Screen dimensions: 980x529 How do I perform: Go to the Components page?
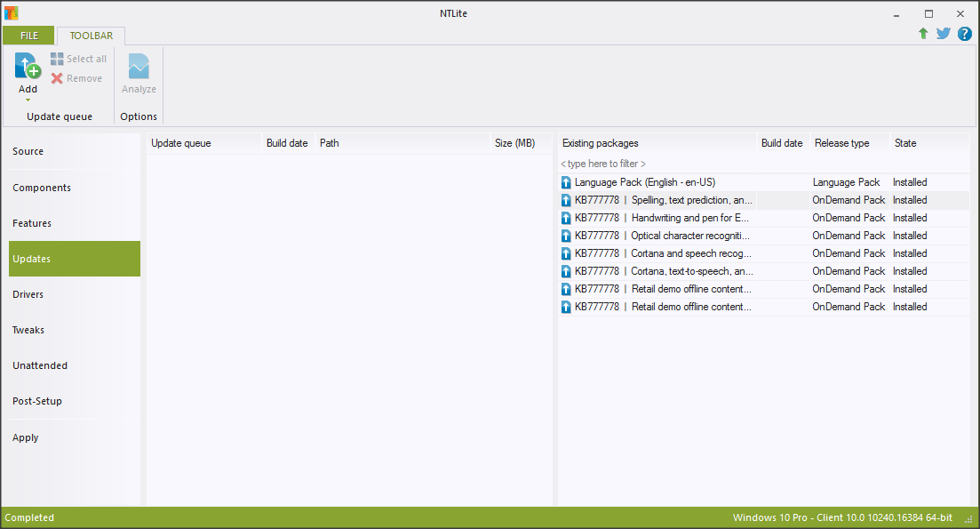[x=42, y=188]
